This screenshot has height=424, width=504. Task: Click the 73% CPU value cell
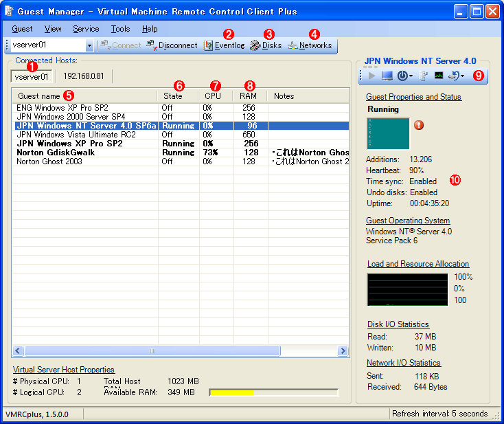211,153
